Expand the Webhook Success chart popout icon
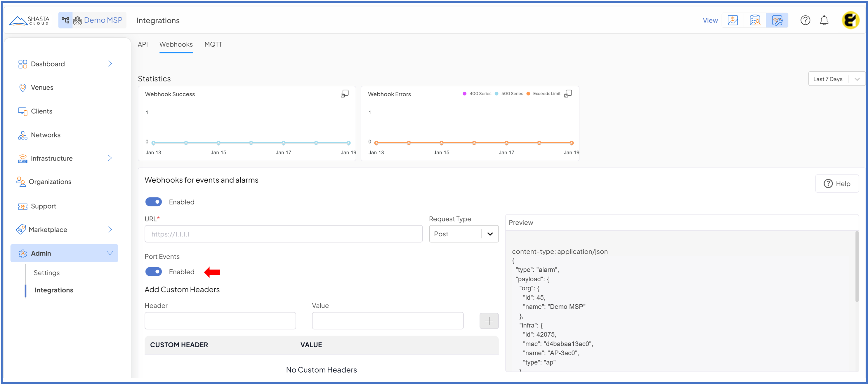 pyautogui.click(x=344, y=94)
